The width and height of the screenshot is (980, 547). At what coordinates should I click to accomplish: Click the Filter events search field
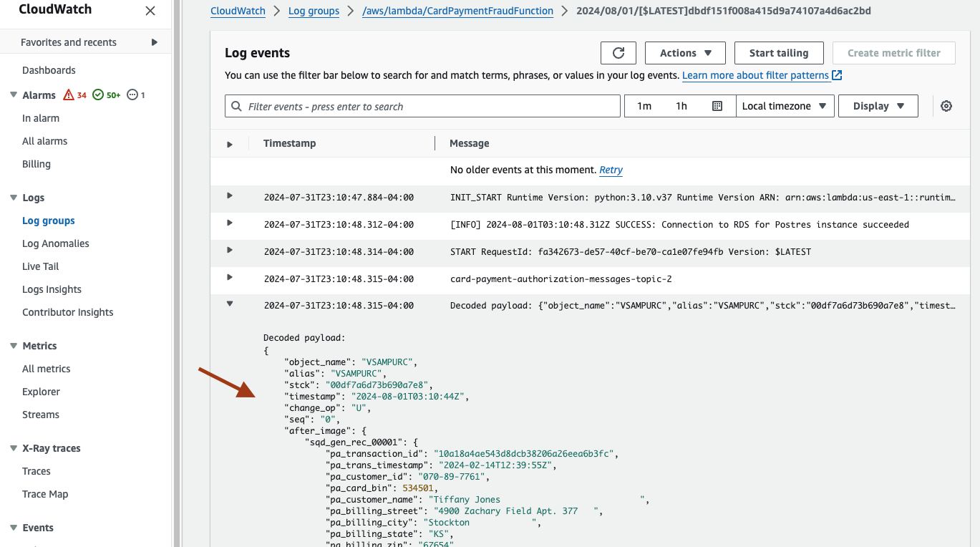422,106
